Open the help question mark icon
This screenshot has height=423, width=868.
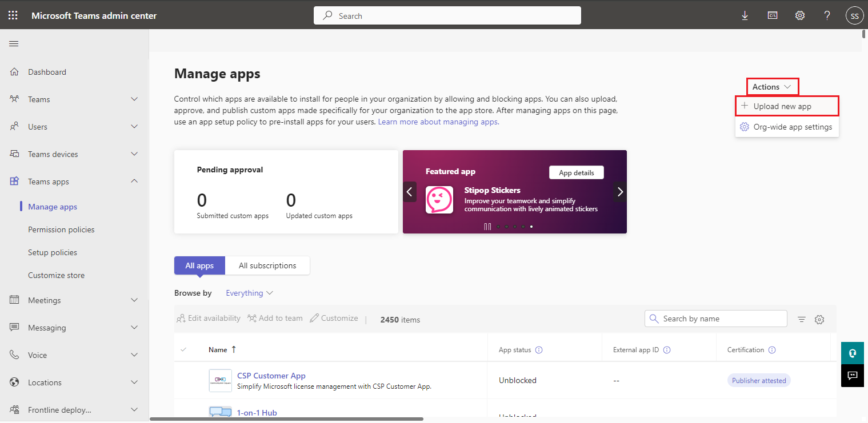coord(827,15)
